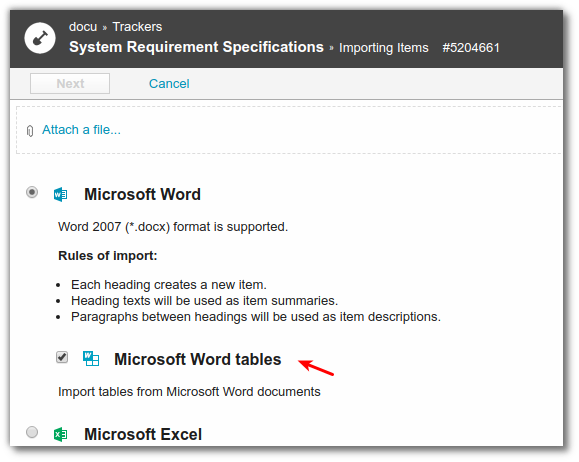Image resolution: width=579 pixels, height=462 pixels.
Task: Cancel the import via Cancel link
Action: [169, 83]
